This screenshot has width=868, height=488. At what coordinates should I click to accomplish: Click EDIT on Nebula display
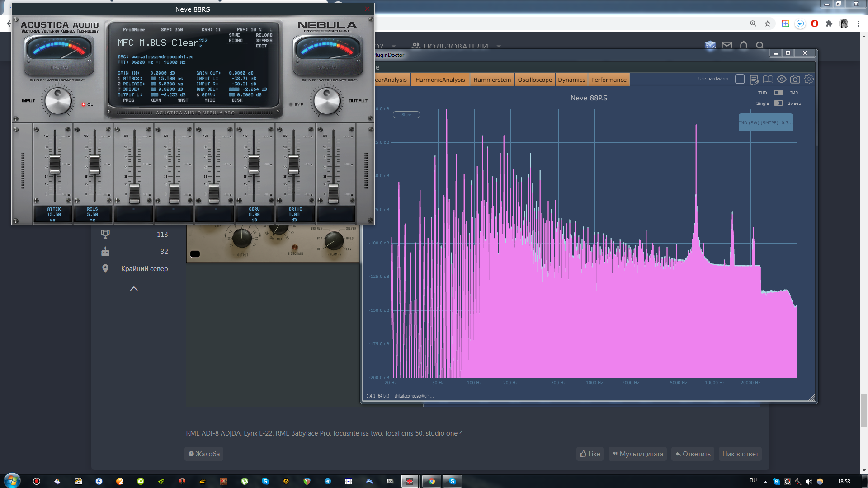pyautogui.click(x=261, y=46)
